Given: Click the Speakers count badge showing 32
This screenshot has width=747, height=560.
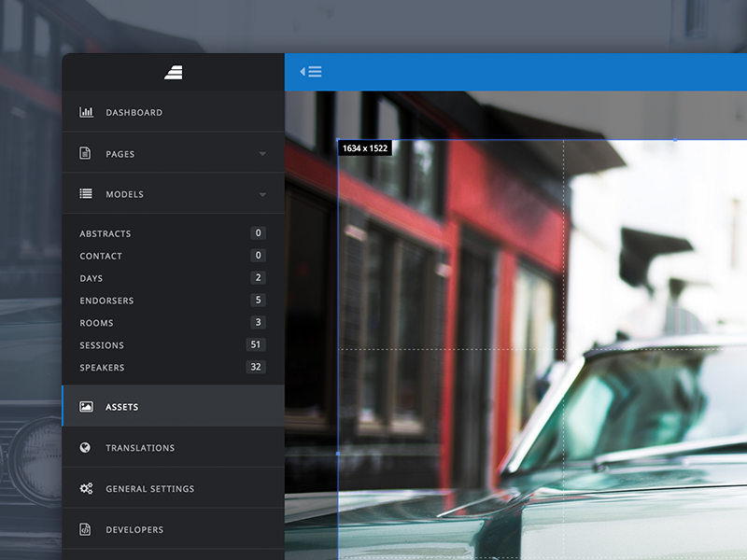Looking at the screenshot, I should tap(256, 368).
